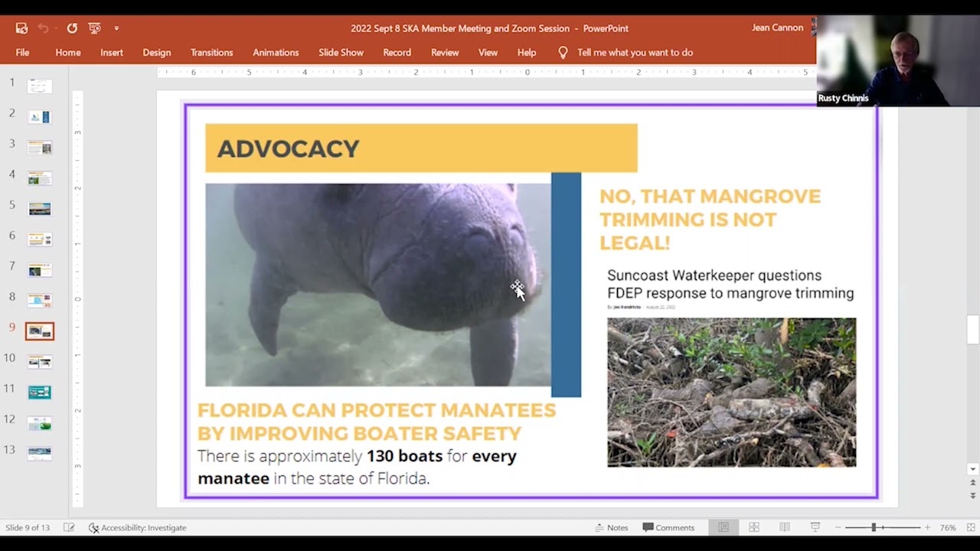The height and width of the screenshot is (551, 980).
Task: Click the '130 boats for every manatee' text
Action: click(x=357, y=467)
